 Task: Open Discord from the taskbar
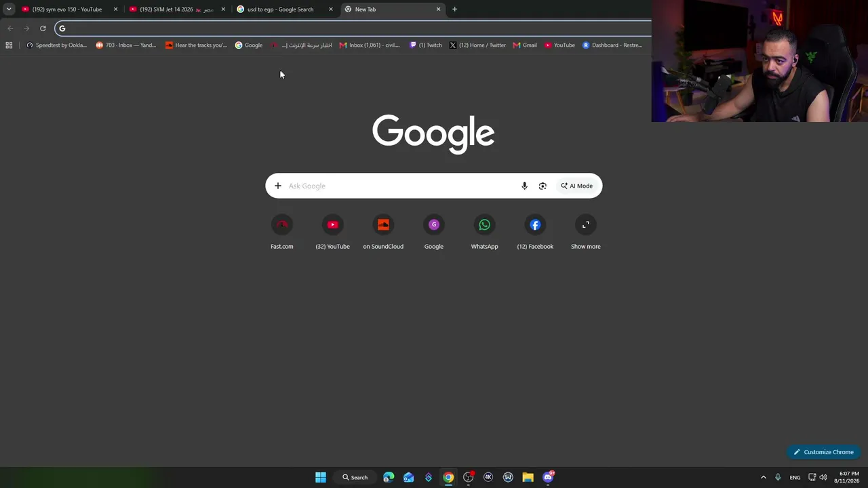[548, 477]
